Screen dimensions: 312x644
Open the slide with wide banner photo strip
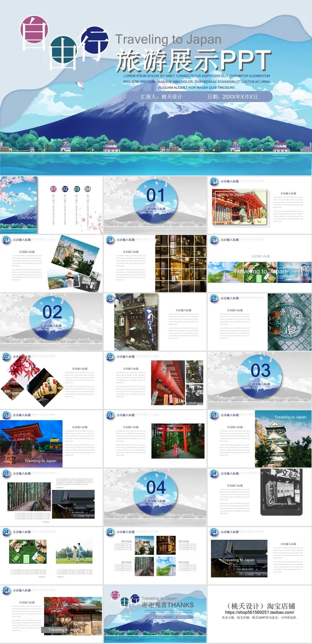pos(259,263)
